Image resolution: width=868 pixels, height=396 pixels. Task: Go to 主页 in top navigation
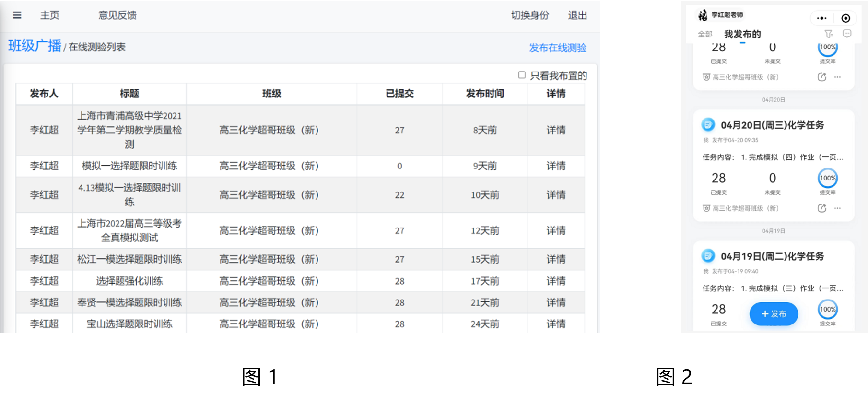[50, 15]
